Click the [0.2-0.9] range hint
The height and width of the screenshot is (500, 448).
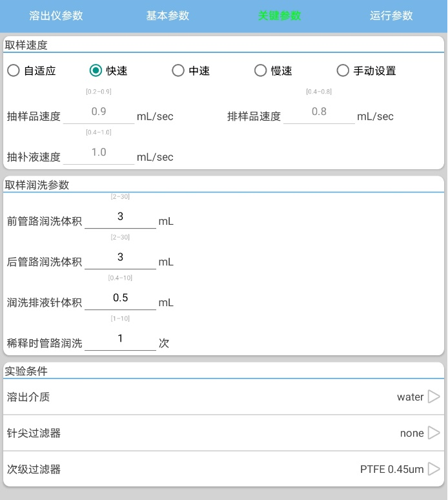coord(99,92)
